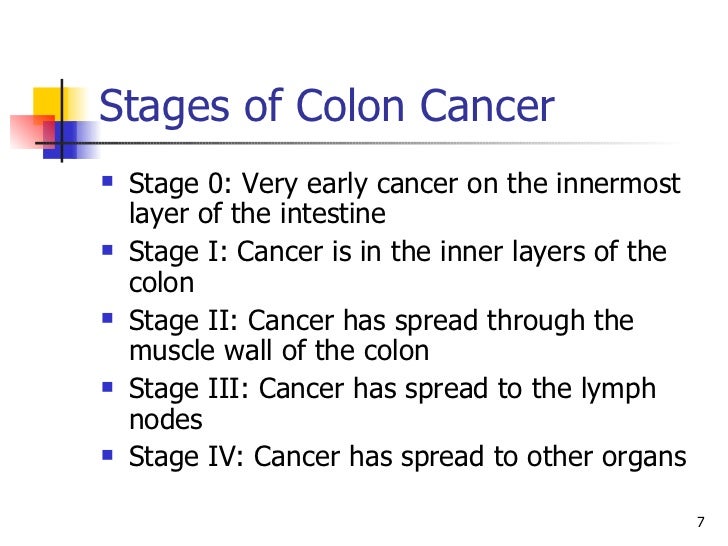Click the blue bullet beside Stage 0
The image size is (728, 546).
click(x=107, y=180)
